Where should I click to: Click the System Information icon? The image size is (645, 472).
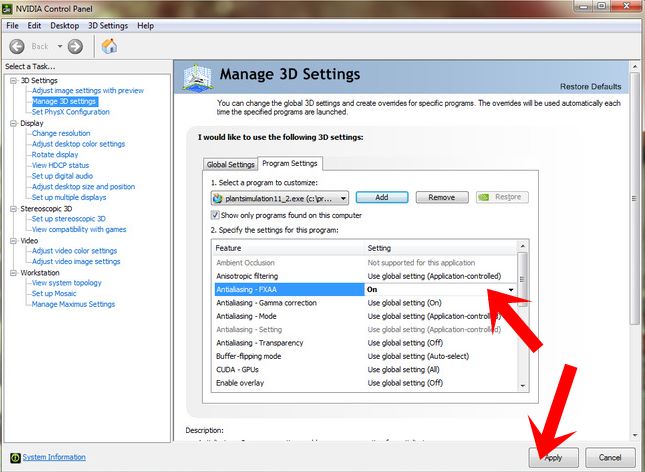pos(15,458)
